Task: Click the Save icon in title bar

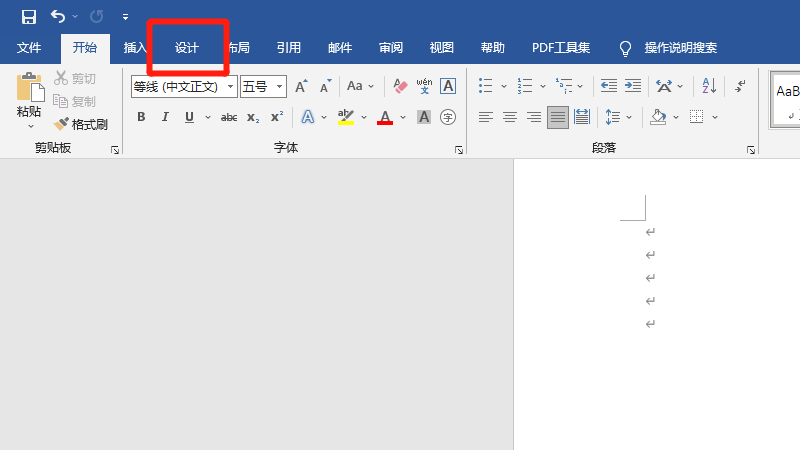Action: pyautogui.click(x=28, y=16)
